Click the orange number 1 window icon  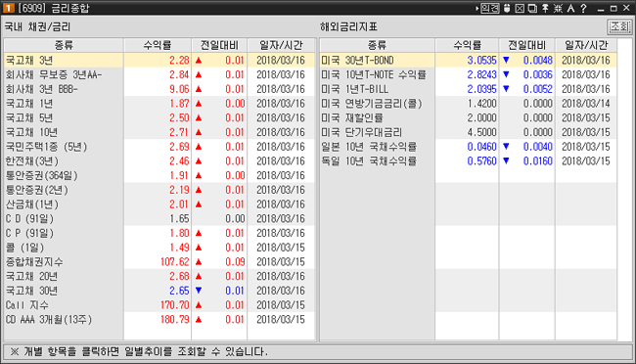(x=9, y=8)
